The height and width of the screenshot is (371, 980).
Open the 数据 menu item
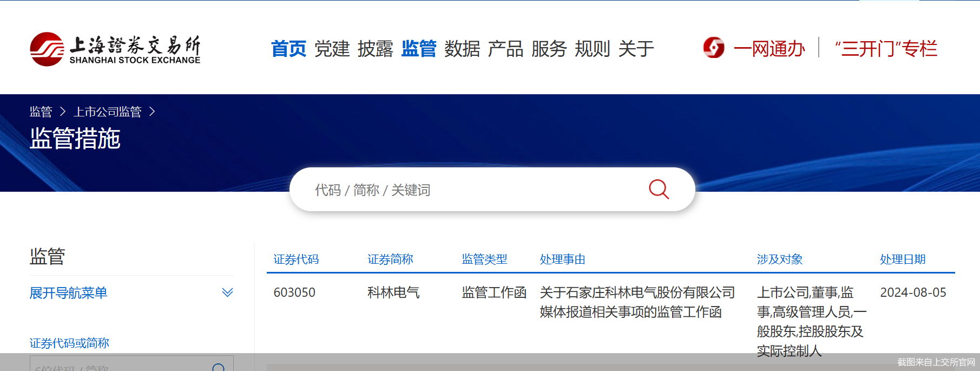point(462,49)
